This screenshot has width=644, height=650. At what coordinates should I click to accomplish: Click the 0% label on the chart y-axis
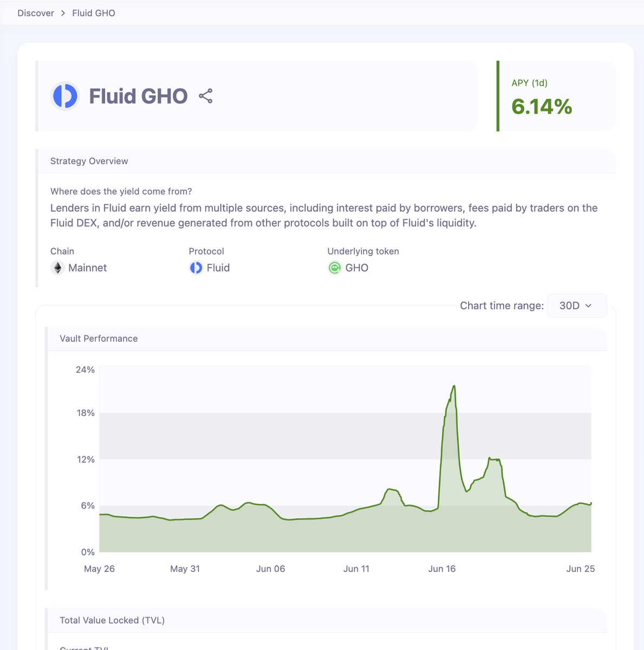click(x=88, y=552)
